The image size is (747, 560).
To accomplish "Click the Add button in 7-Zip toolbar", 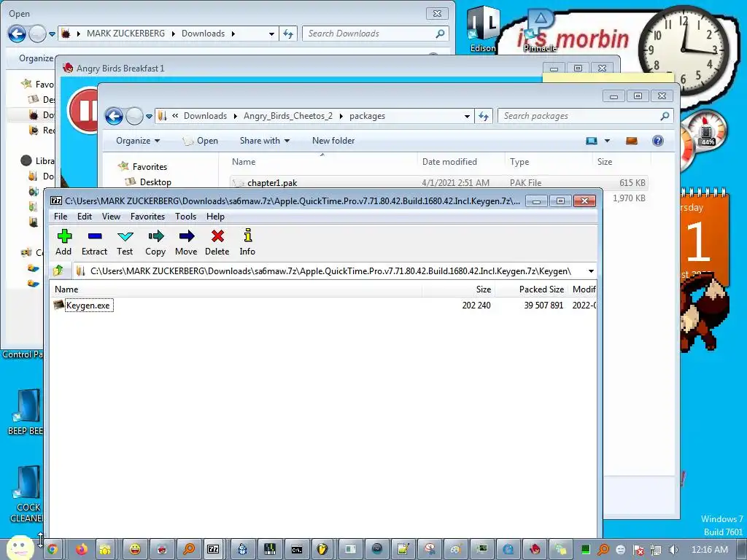I will tap(64, 242).
